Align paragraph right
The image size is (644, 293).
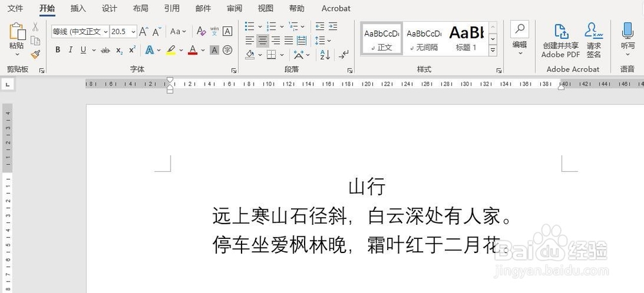pos(276,41)
